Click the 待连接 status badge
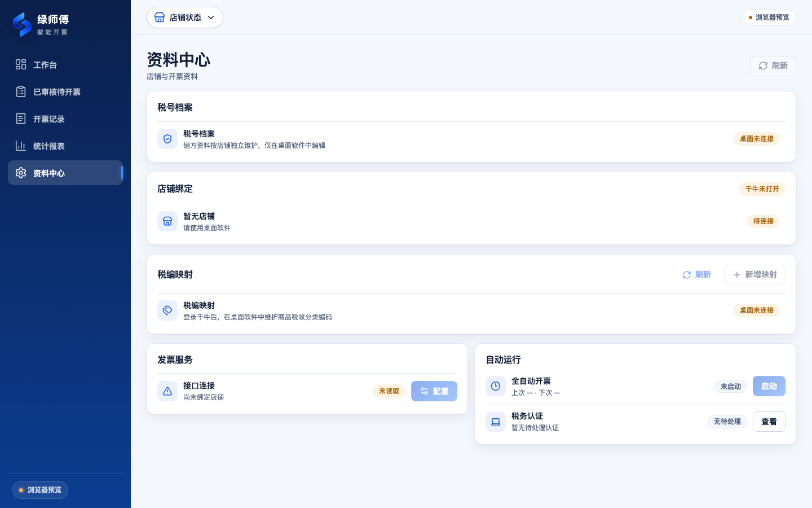Viewport: 812px width, 508px height. point(764,221)
